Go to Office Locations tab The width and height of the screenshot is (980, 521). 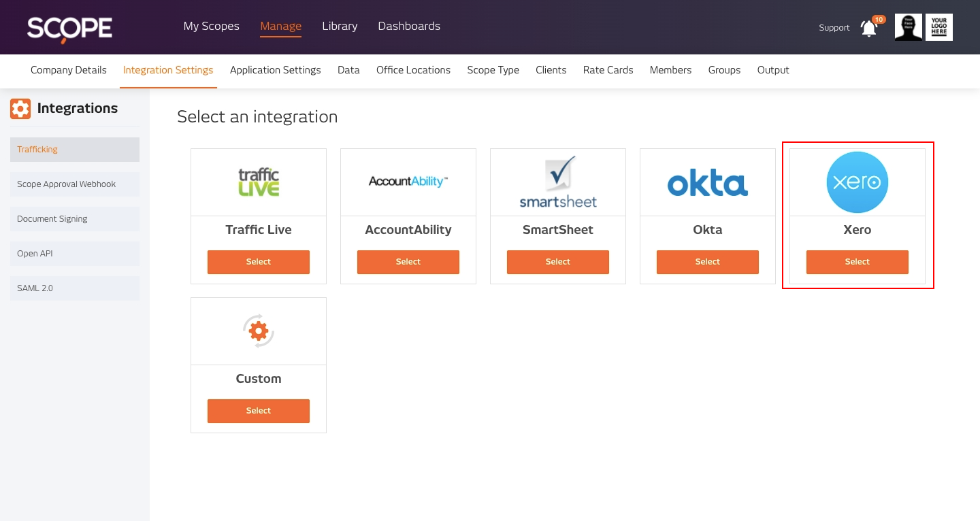(414, 70)
